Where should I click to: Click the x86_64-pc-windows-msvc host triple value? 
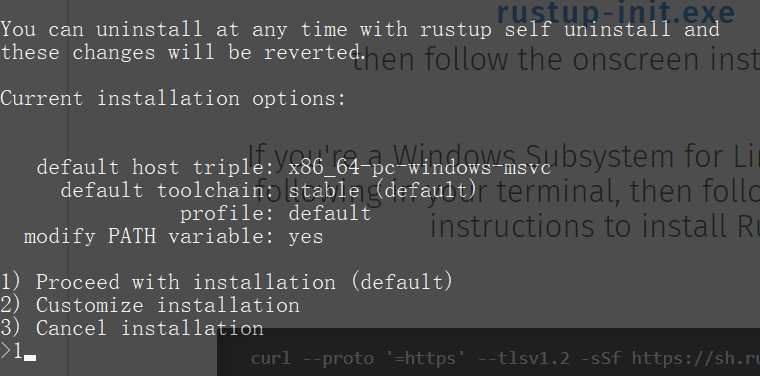tap(420, 168)
